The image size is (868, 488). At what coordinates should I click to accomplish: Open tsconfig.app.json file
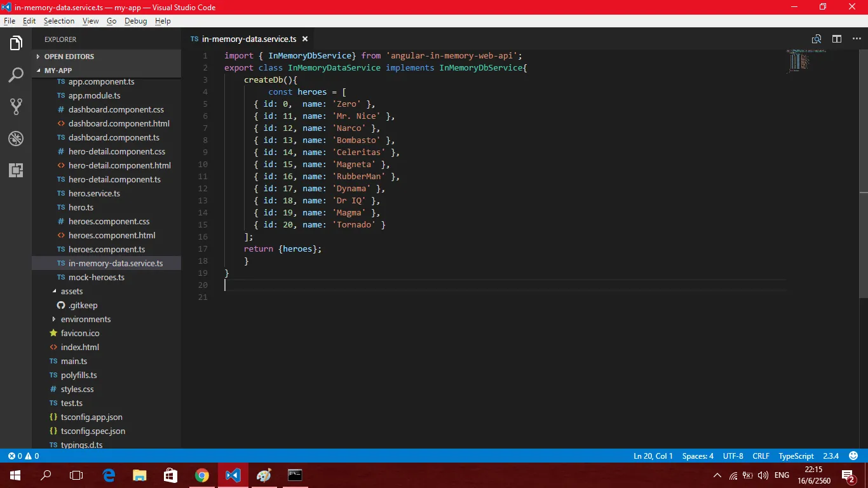(x=92, y=417)
